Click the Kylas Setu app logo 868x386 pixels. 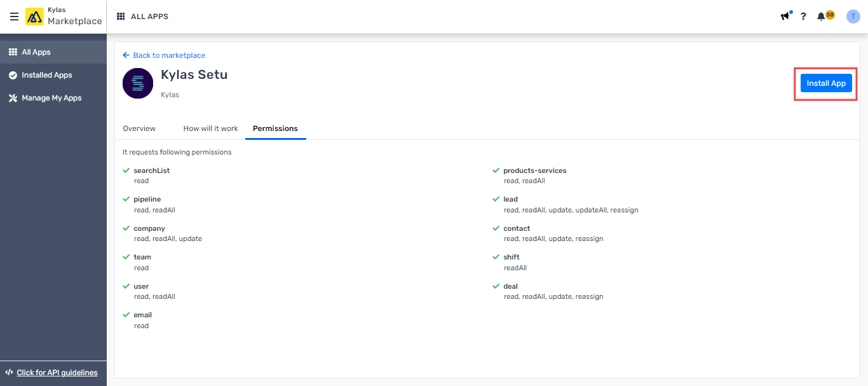pos(138,83)
